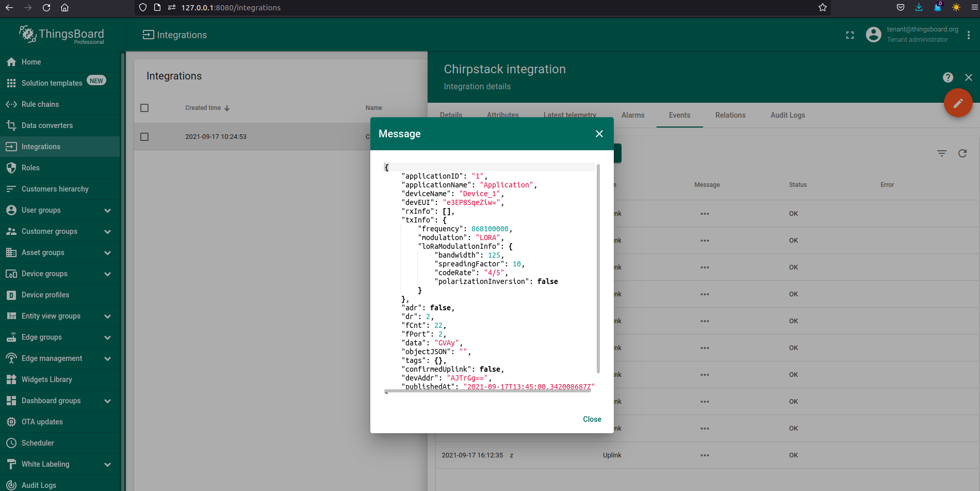
Task: Click Close in the Message dialog
Action: coord(592,419)
